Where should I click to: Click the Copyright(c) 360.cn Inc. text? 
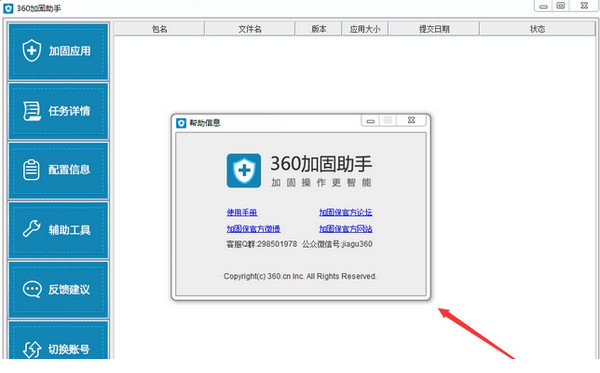[300, 276]
